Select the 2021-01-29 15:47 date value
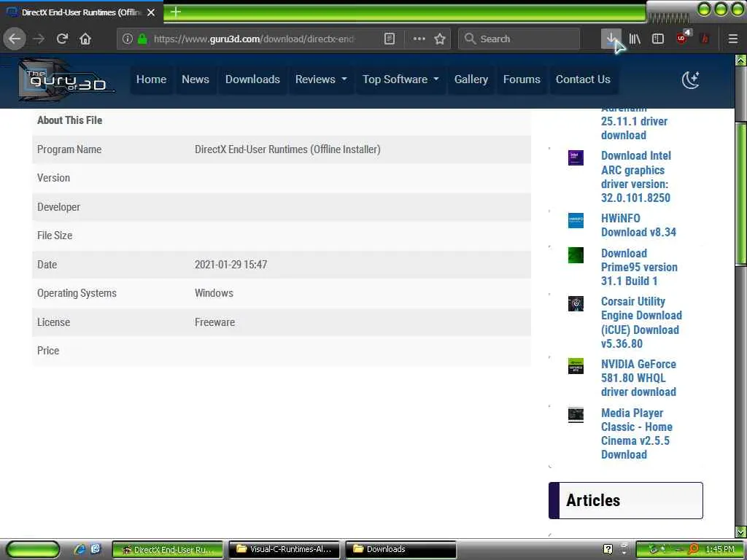This screenshot has width=747, height=560. tap(231, 264)
